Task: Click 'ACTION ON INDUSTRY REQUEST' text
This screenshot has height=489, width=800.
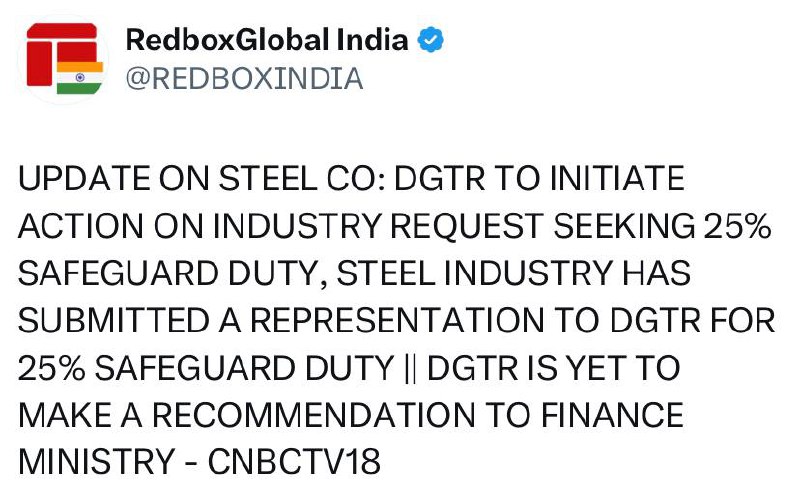Action: (x=281, y=226)
